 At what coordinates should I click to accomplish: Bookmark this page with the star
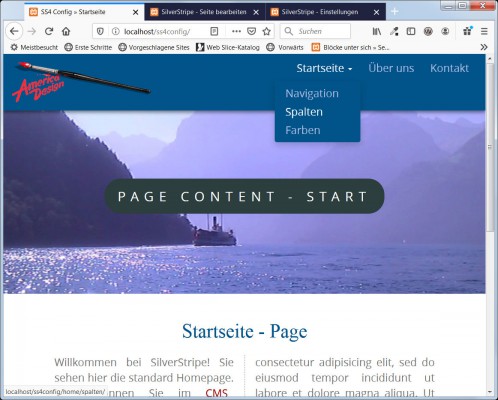tap(266, 31)
